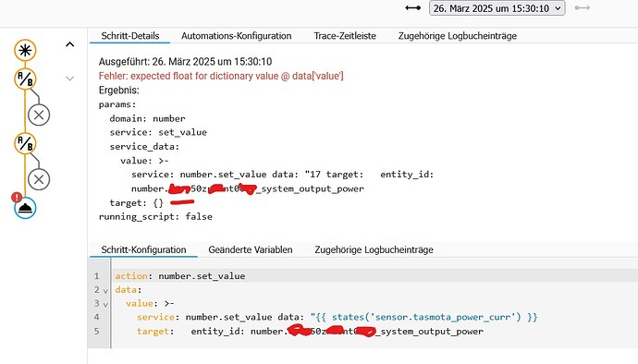The height and width of the screenshot is (364, 638).
Task: Show the Geänderte Variablen tab
Action: [251, 249]
